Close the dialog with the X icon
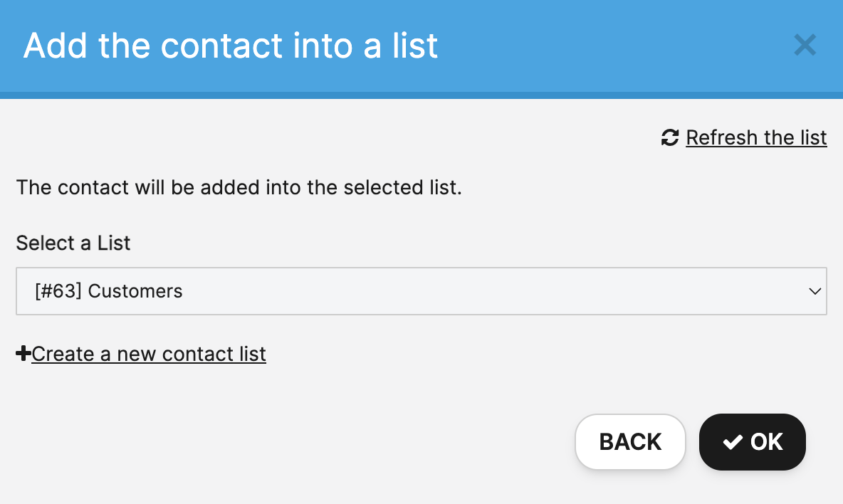843x504 pixels. 805,45
